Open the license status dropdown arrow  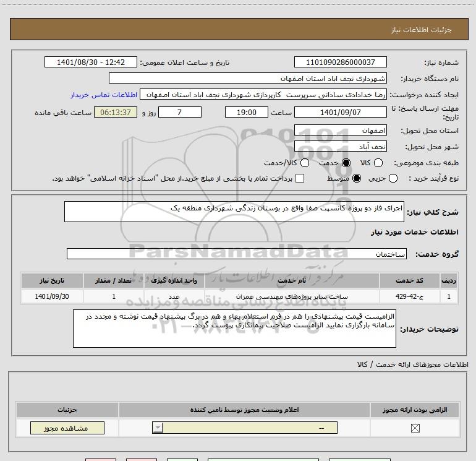point(158,428)
